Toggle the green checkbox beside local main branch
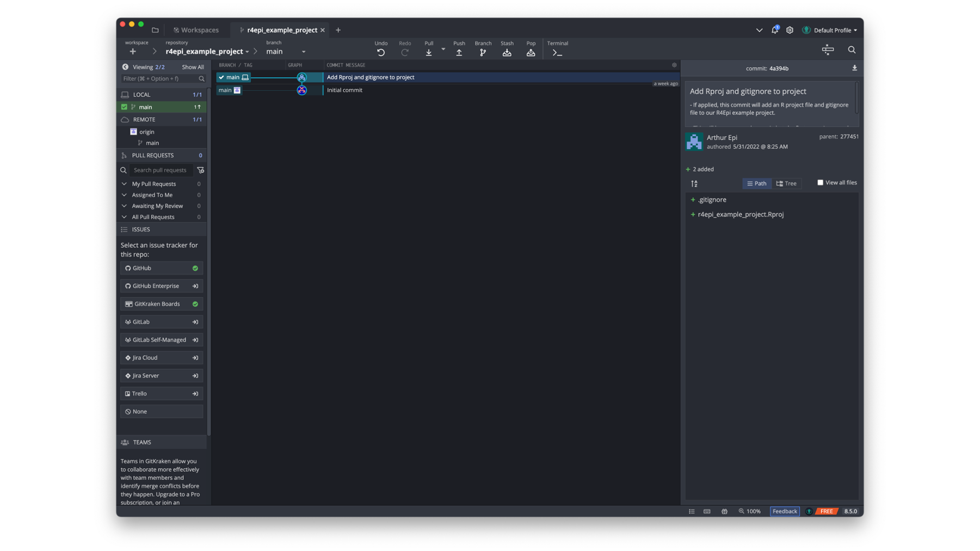Viewport: 980px width, 551px height. pos(124,107)
